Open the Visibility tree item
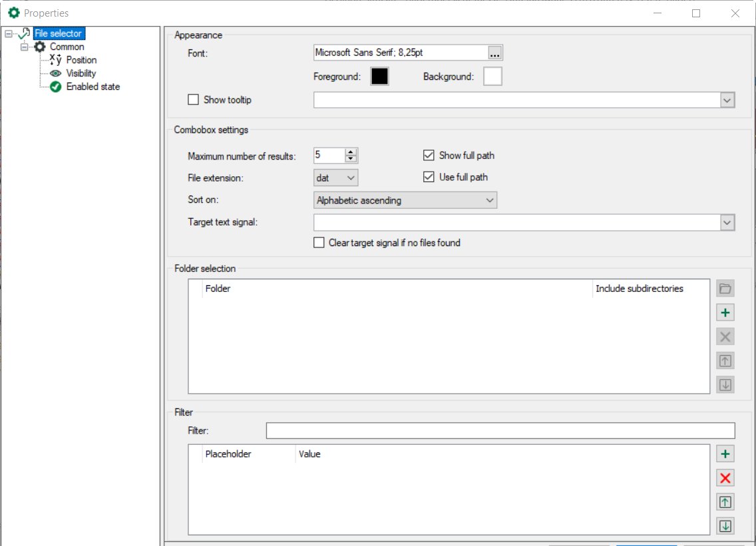Screen dimensions: 756x546 [81, 73]
